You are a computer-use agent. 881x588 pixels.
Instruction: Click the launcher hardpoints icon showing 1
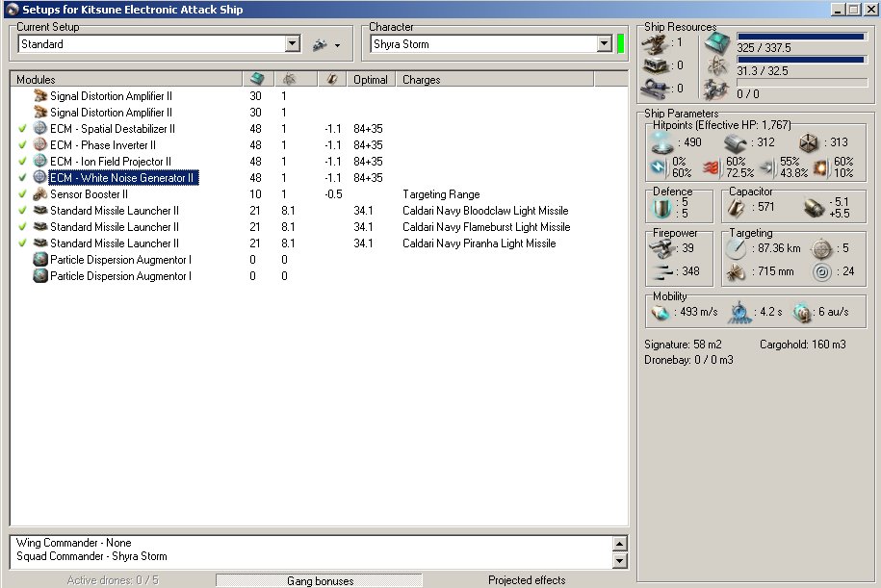pyautogui.click(x=655, y=42)
